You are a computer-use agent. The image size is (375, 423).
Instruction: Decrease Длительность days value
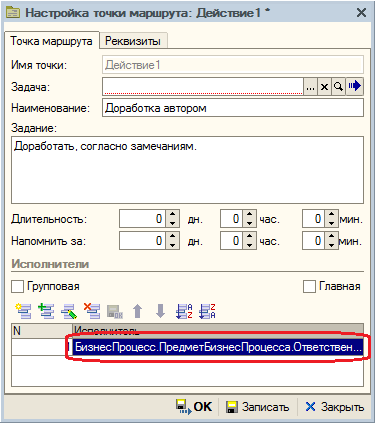click(x=172, y=223)
